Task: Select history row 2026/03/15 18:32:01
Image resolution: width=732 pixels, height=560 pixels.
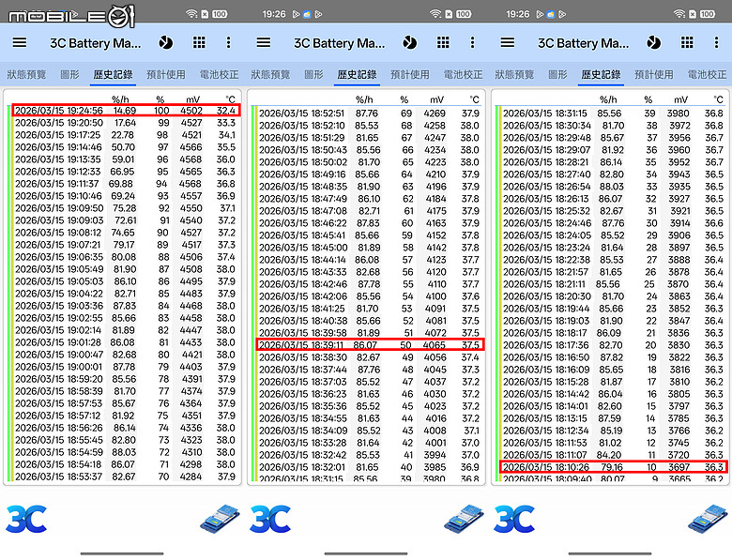Action: [x=369, y=467]
